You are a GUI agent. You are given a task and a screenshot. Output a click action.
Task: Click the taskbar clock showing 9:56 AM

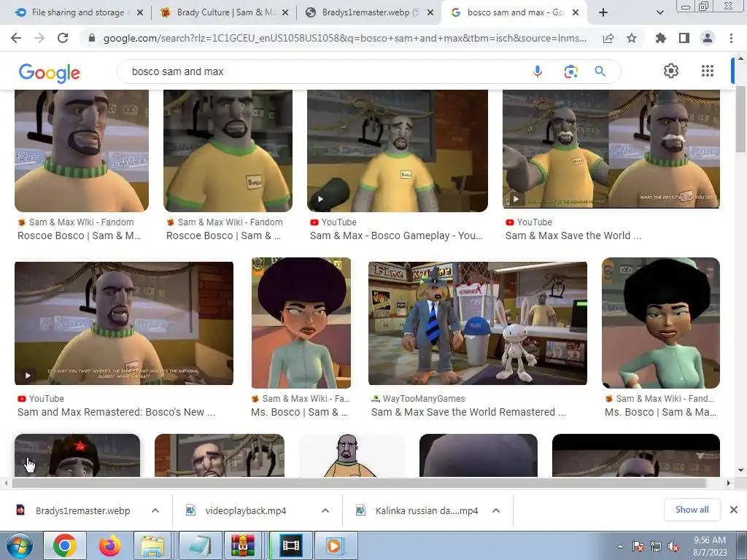710,546
